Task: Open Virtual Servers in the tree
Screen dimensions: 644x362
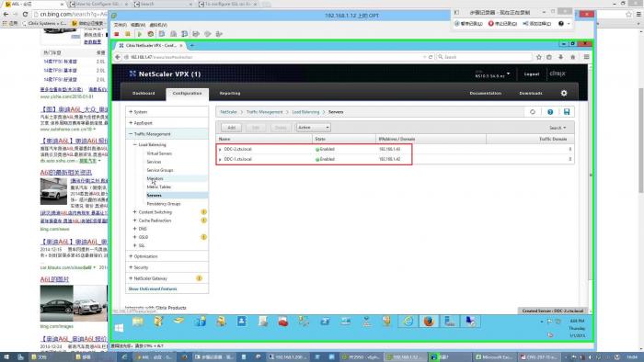Action: click(159, 153)
